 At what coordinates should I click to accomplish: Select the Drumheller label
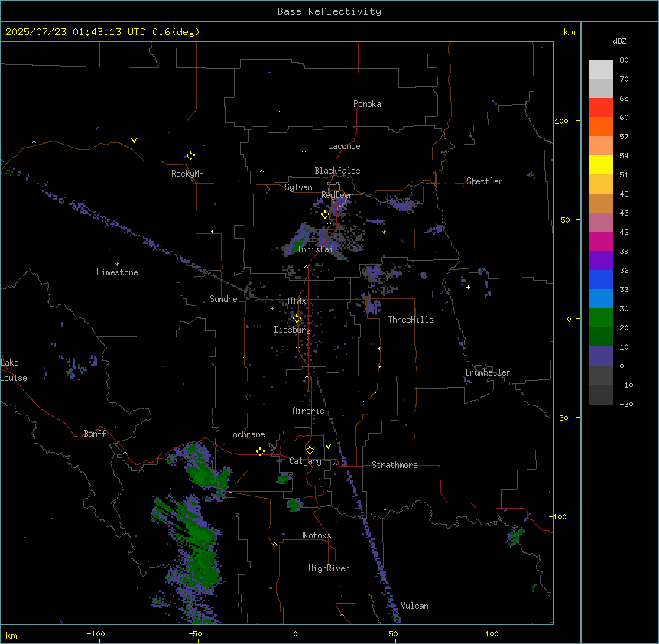[x=488, y=372]
